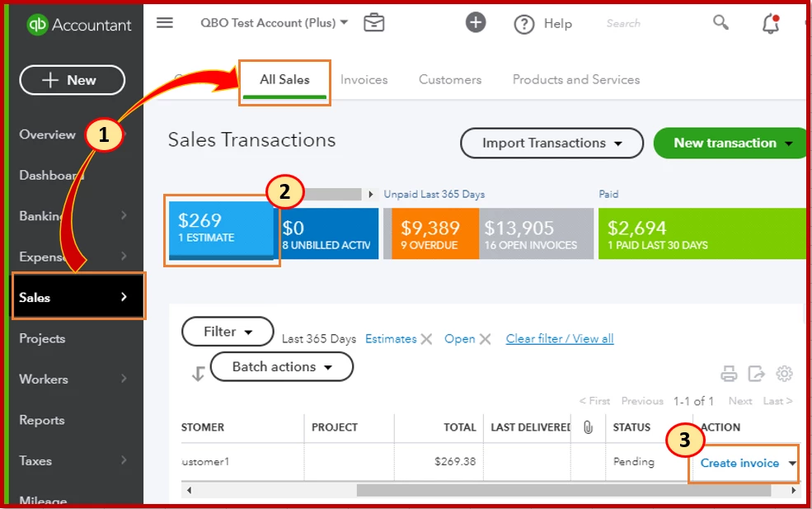Viewport: 812px width, 509px height.
Task: Sort by the PROJECT column header
Action: [x=335, y=427]
